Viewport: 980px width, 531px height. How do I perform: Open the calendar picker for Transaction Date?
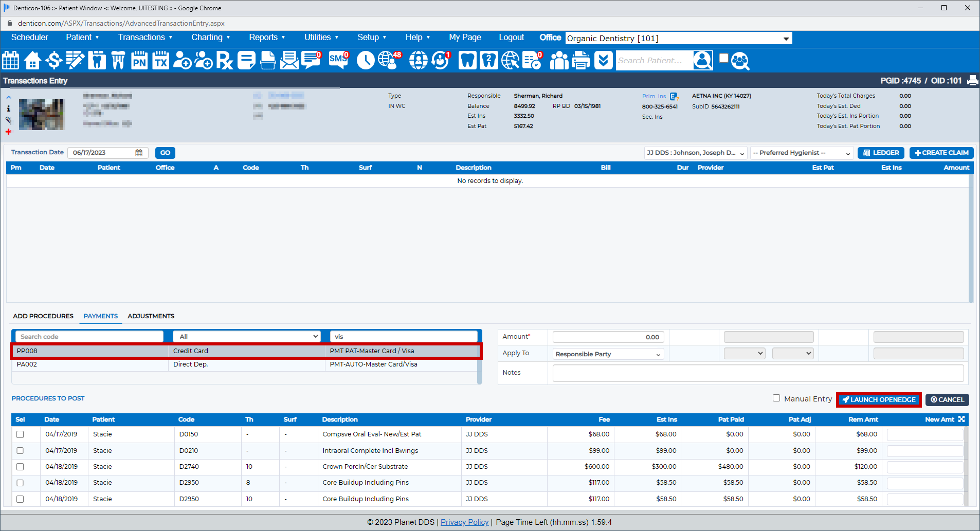[139, 153]
